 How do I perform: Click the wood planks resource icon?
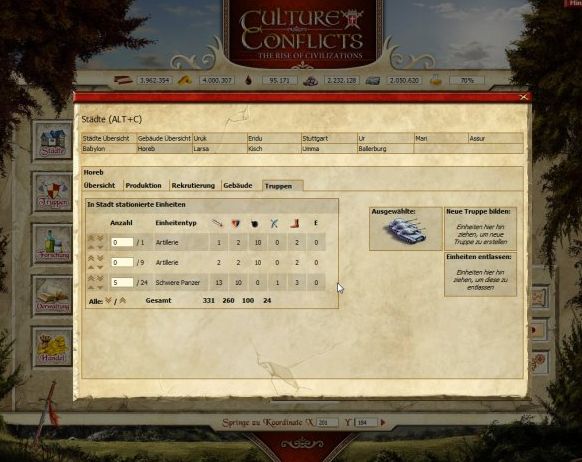(123, 80)
